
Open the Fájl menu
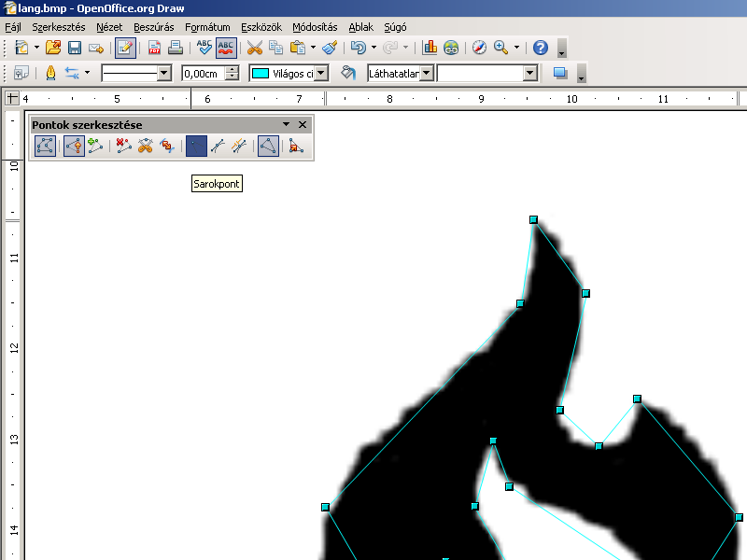pyautogui.click(x=13, y=27)
